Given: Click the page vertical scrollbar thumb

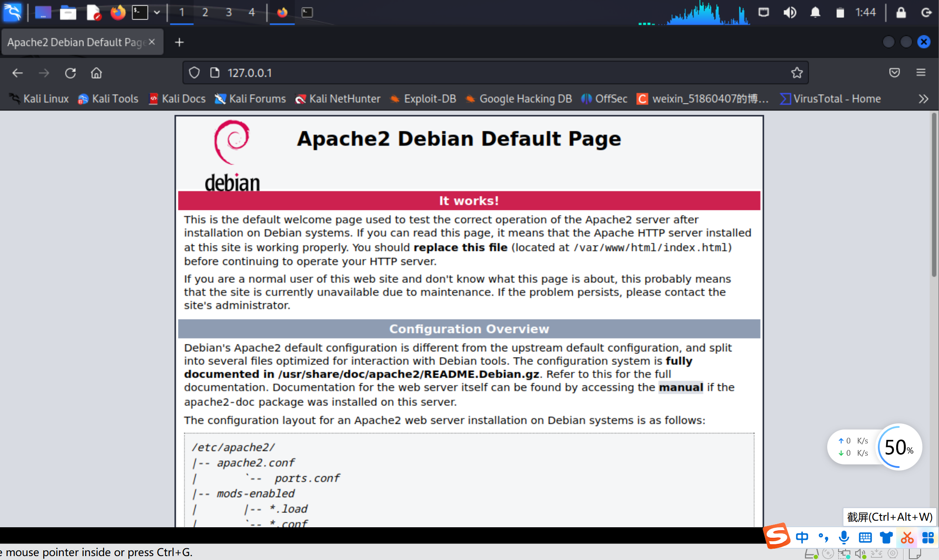Looking at the screenshot, I should 934,195.
